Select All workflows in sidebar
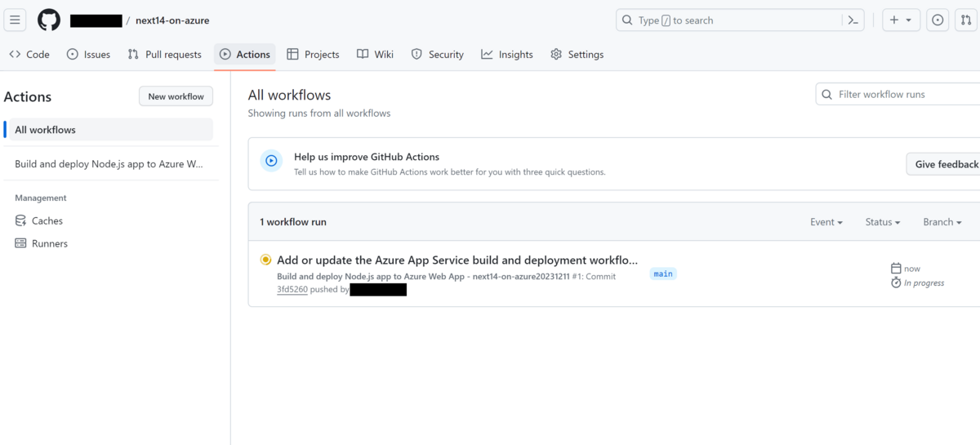Screen dimensions: 980x445 point(109,130)
